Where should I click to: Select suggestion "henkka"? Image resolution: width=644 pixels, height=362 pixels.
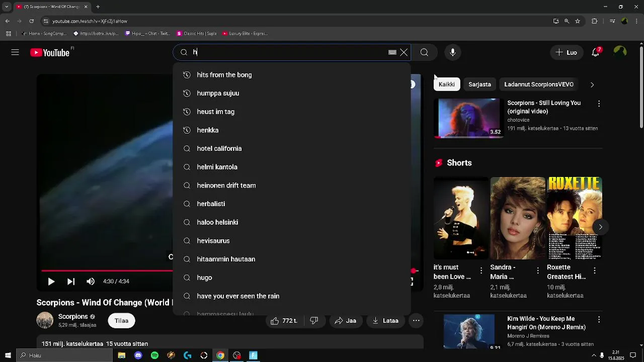point(292,130)
